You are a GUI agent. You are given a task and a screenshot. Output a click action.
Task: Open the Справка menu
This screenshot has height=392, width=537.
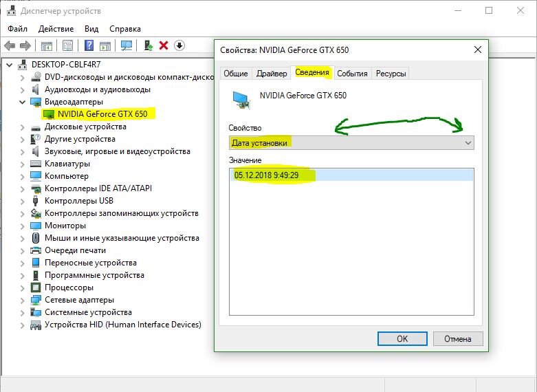click(125, 29)
